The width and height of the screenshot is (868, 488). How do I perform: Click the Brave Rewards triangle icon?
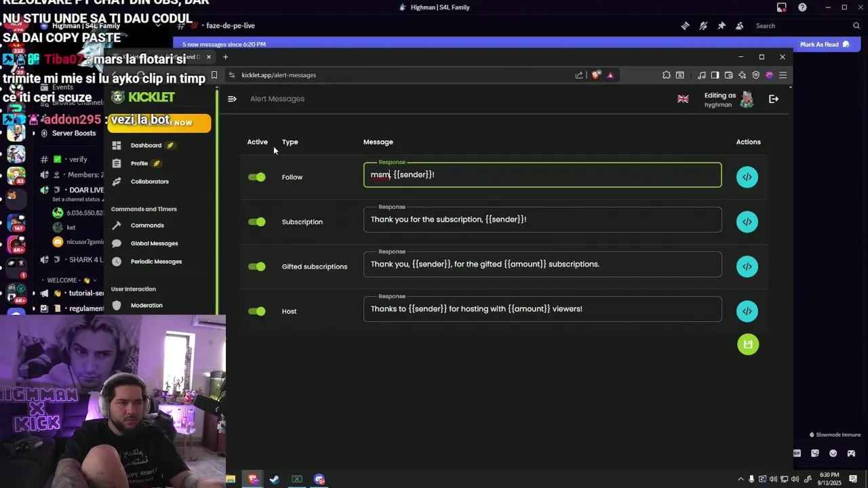(610, 75)
